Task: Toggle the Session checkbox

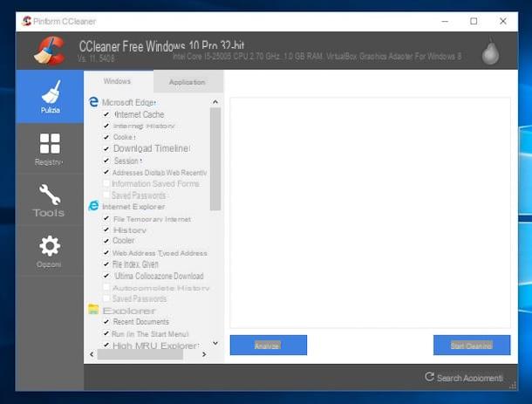Action: (x=106, y=161)
